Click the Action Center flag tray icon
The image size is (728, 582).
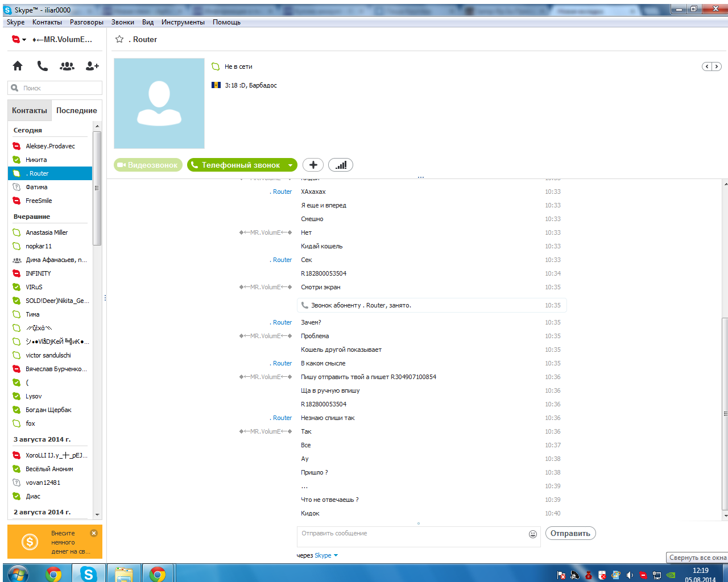tap(561, 575)
